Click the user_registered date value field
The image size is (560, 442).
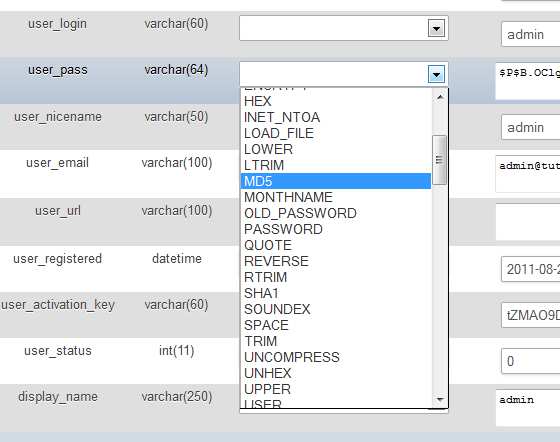(530, 269)
